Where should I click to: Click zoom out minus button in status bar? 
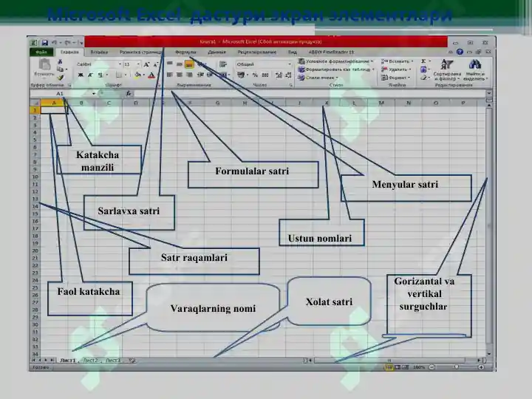(x=432, y=367)
